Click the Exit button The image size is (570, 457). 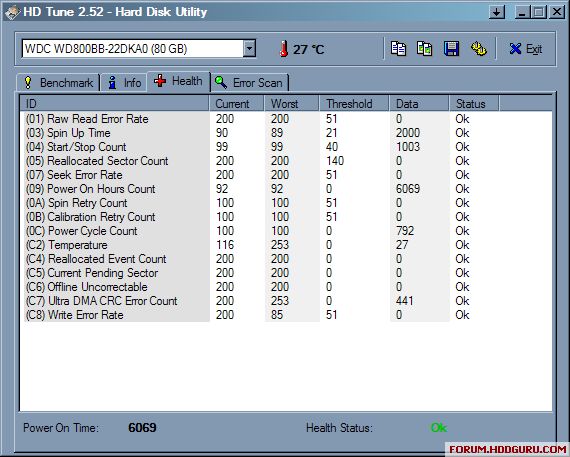click(x=526, y=49)
